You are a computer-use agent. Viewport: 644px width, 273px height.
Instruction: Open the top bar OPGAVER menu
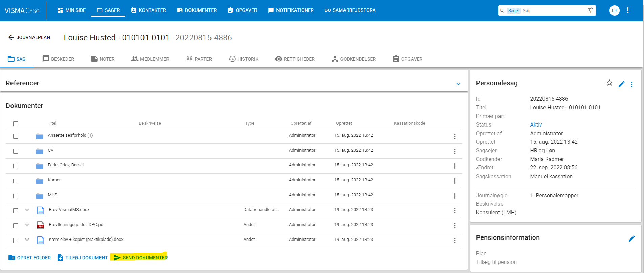click(243, 10)
